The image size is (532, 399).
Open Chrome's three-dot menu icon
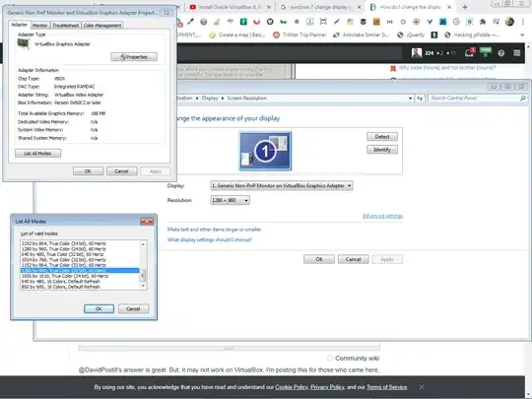523,22
